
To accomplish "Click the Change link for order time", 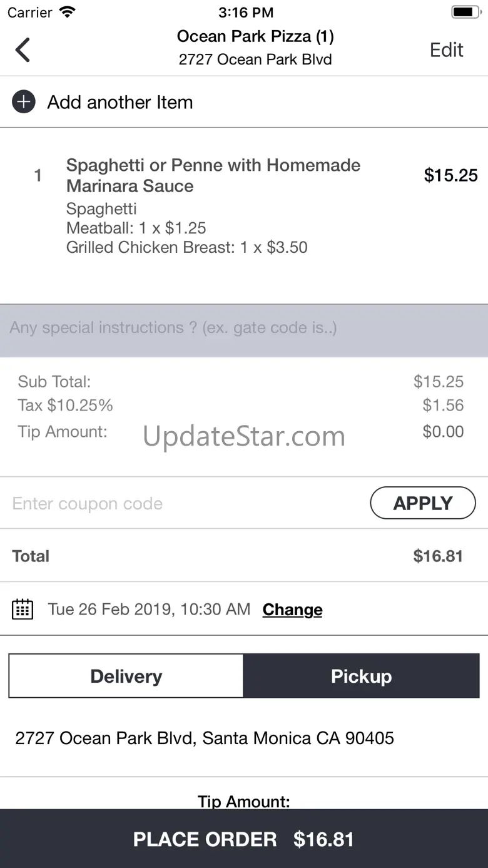I will point(292,610).
